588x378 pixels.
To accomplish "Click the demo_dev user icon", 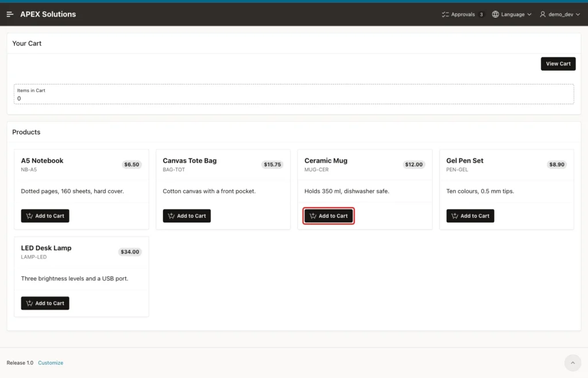I will [x=543, y=14].
